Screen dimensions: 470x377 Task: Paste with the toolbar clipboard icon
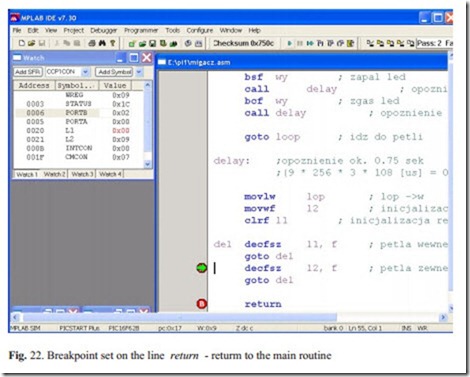coord(77,43)
